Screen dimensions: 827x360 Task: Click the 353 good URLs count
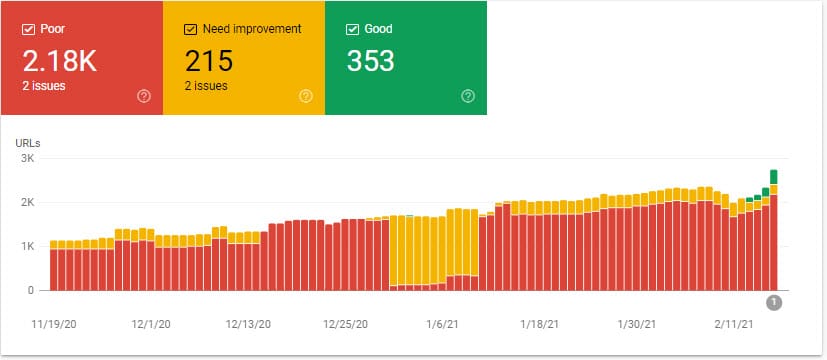[370, 61]
